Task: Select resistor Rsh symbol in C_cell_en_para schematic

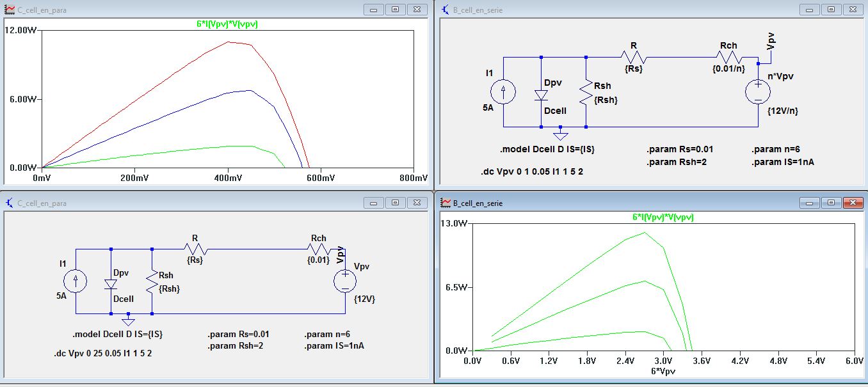Action: pyautogui.click(x=152, y=281)
